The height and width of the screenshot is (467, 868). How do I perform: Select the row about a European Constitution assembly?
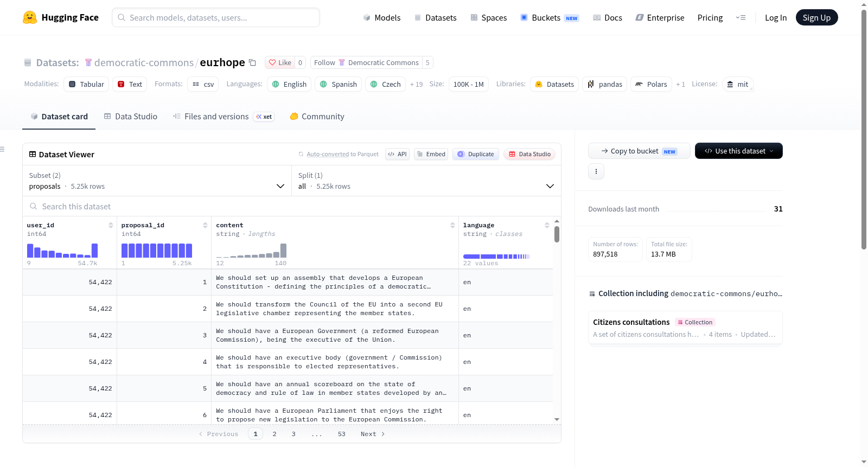288,282
